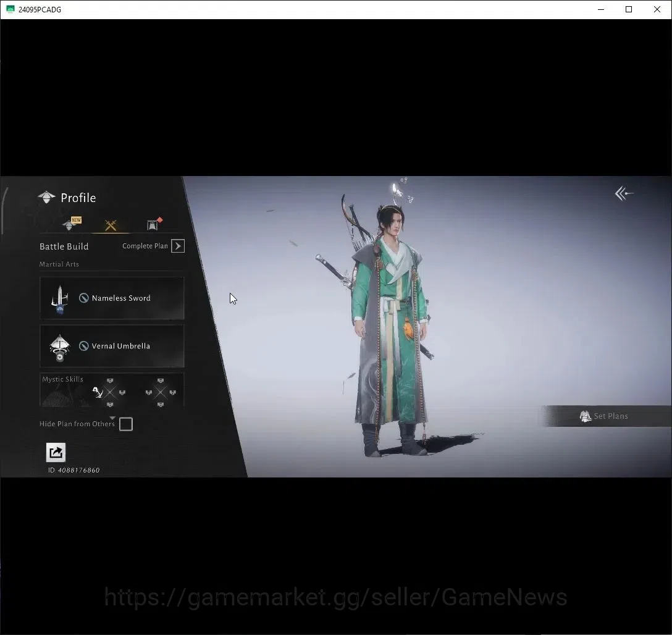Click the Nameless Sword weapon icon
This screenshot has width=672, height=635.
tap(59, 299)
